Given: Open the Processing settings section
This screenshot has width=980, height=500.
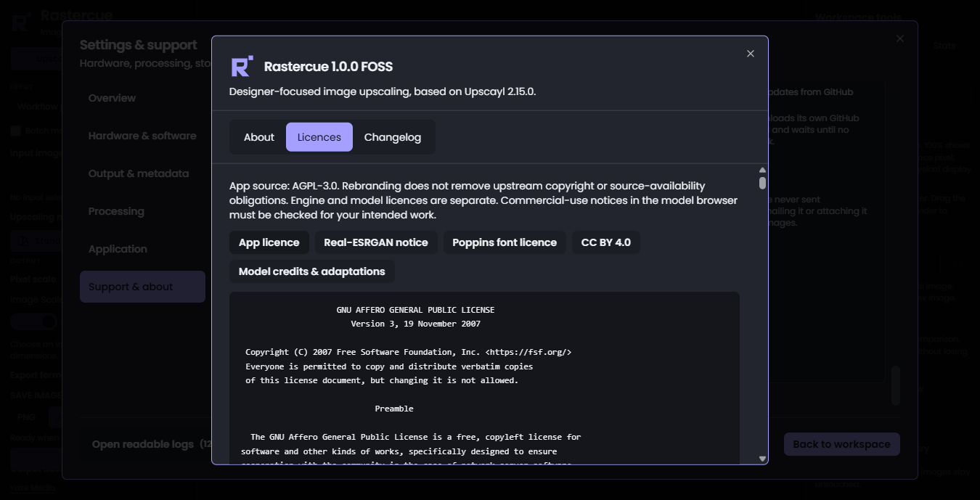Looking at the screenshot, I should pos(142,211).
